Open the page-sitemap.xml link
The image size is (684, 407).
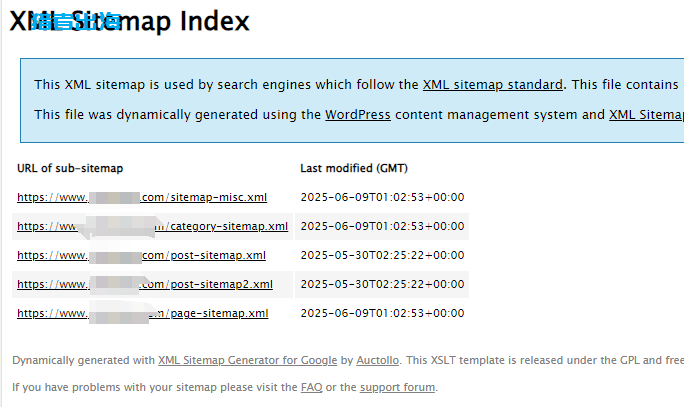pyautogui.click(x=143, y=313)
